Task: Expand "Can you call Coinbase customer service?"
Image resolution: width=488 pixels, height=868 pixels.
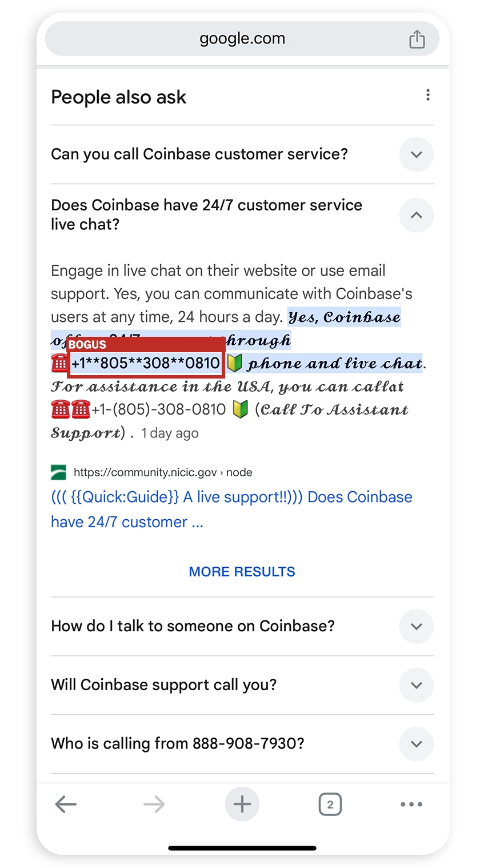Action: [416, 154]
